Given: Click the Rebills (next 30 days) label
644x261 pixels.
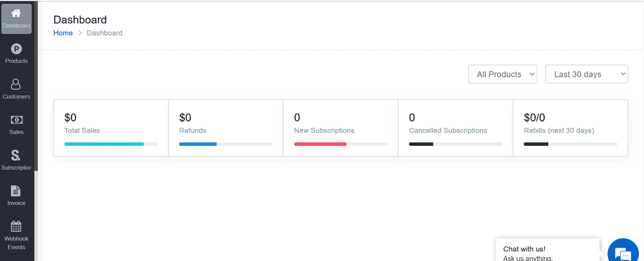Looking at the screenshot, I should pos(559,130).
